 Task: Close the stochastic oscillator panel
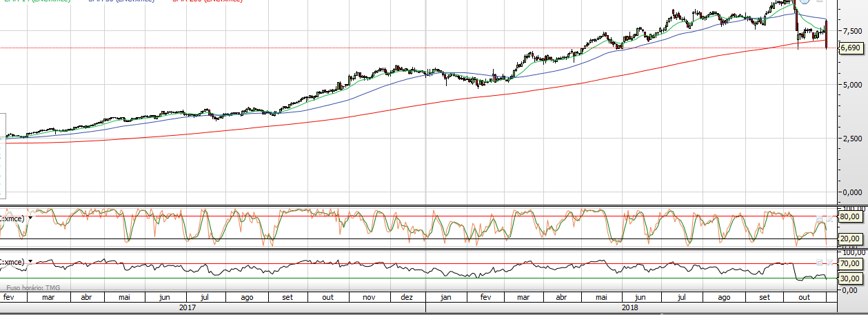pyautogui.click(x=830, y=219)
